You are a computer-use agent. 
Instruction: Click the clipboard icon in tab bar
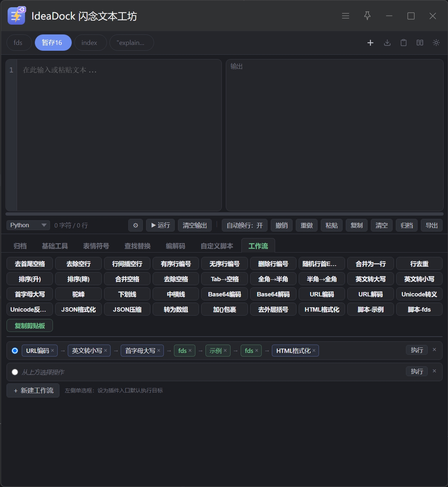[x=403, y=43]
